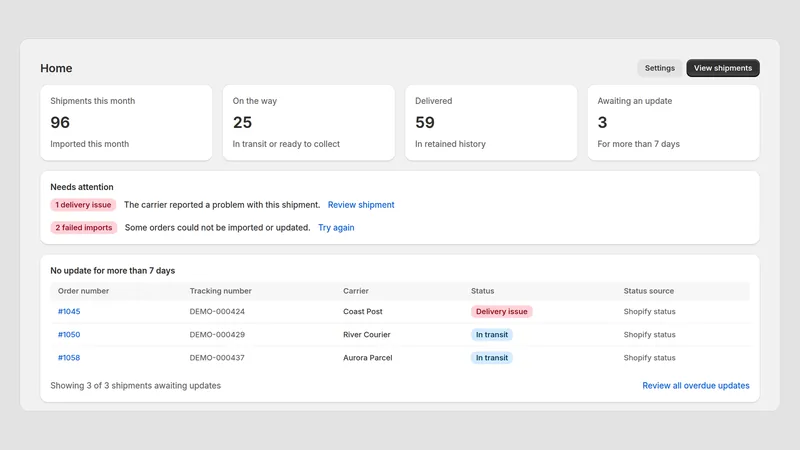Select the Delivered stats card

pyautogui.click(x=491, y=122)
